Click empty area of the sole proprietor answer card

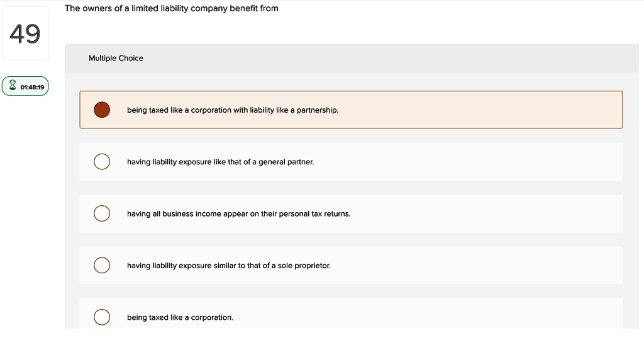click(477, 265)
